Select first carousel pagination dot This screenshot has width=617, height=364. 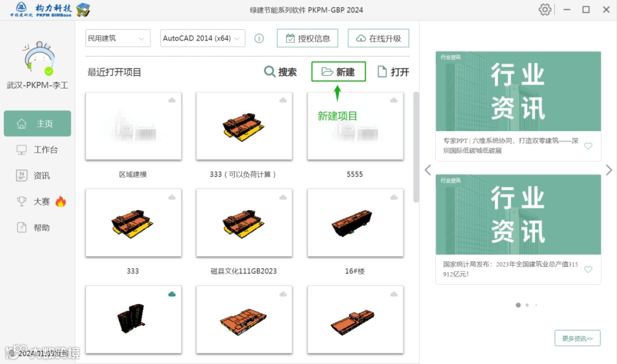click(x=518, y=305)
